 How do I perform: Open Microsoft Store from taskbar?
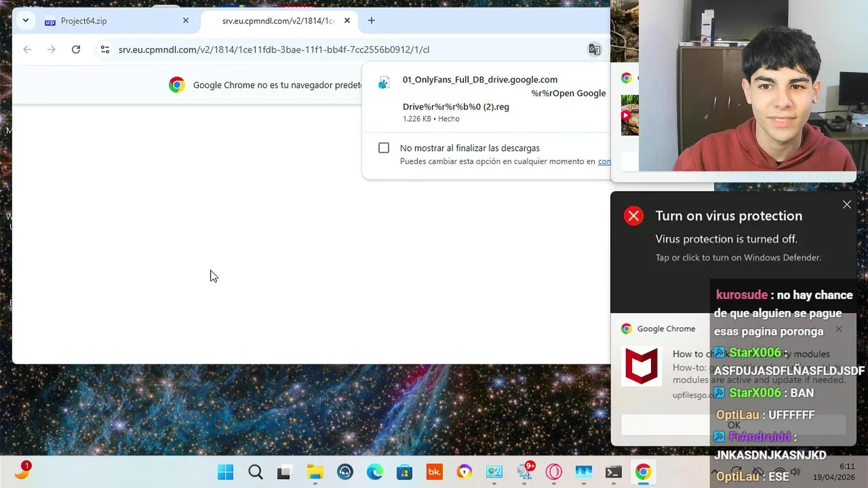405,472
